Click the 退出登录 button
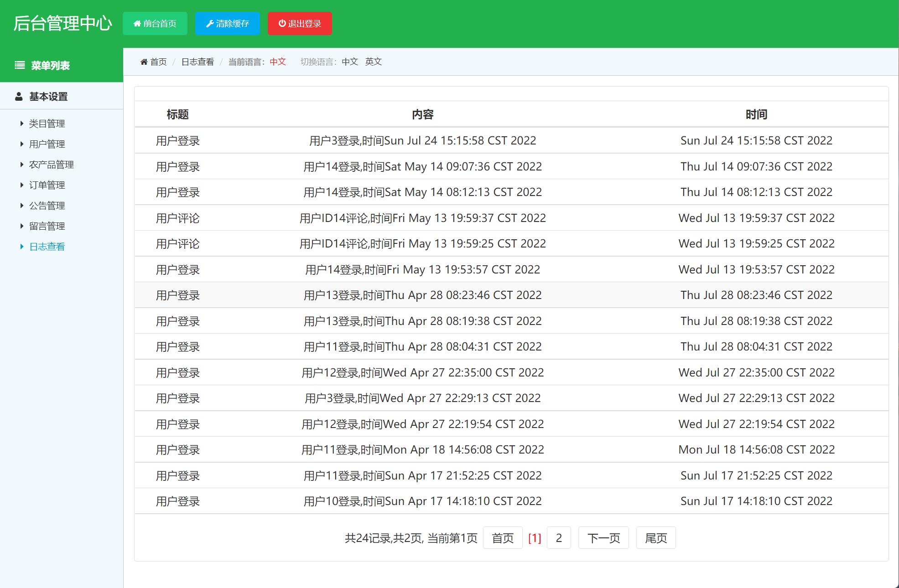 click(300, 23)
